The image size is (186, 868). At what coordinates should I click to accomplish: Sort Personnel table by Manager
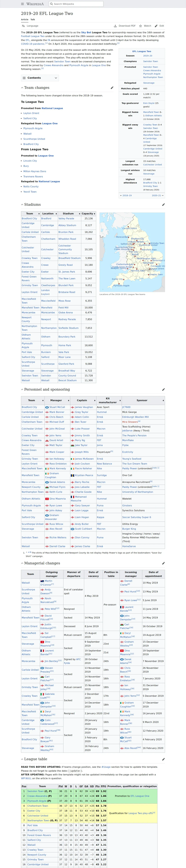pyautogui.click(x=57, y=400)
